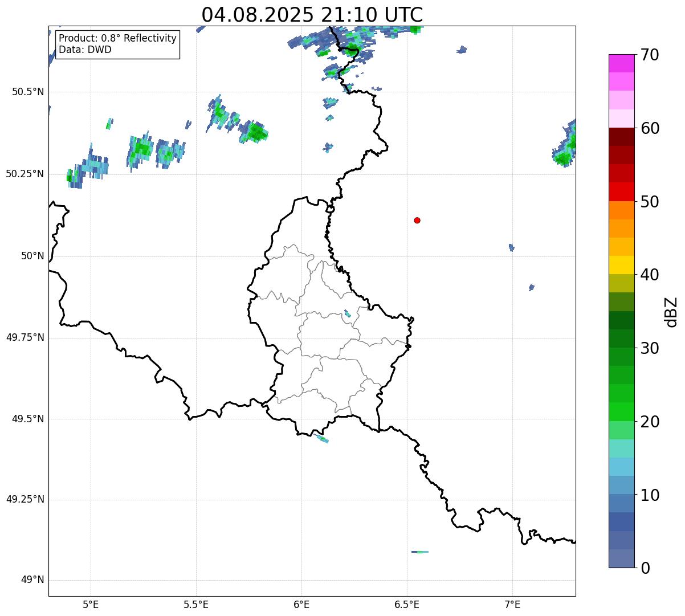
Task: Click the plot title '04.08.2025 21:10 UTC'
Action: 312,14
